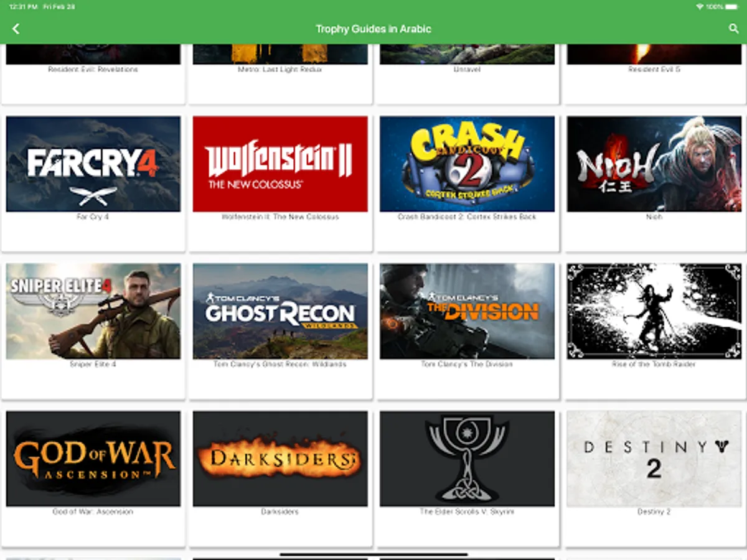Go back using the left arrow icon

[16, 29]
